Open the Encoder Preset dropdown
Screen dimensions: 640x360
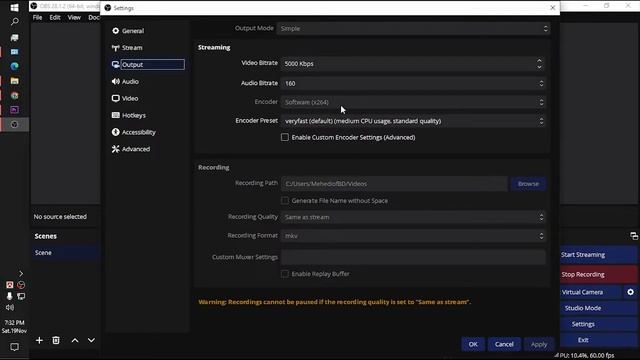tap(413, 121)
